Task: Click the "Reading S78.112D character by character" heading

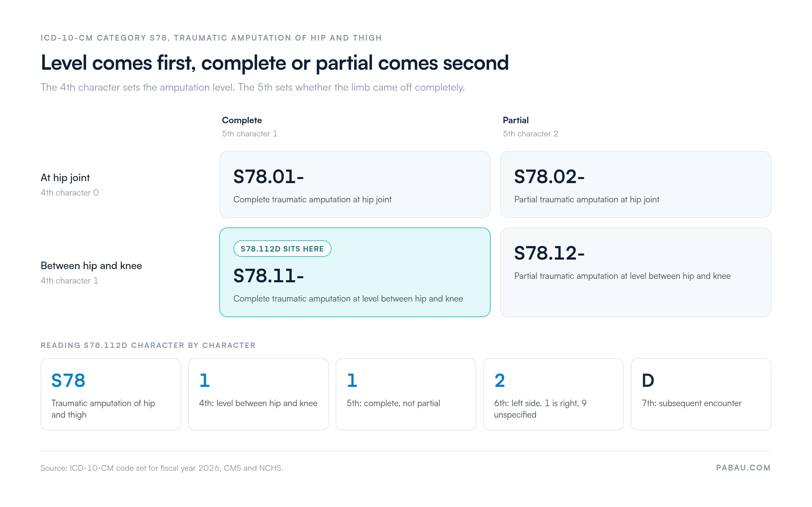Action: point(148,345)
